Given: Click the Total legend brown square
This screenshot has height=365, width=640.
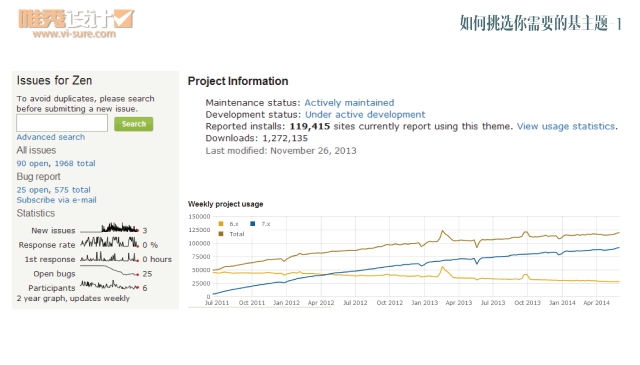Looking at the screenshot, I should [x=221, y=234].
